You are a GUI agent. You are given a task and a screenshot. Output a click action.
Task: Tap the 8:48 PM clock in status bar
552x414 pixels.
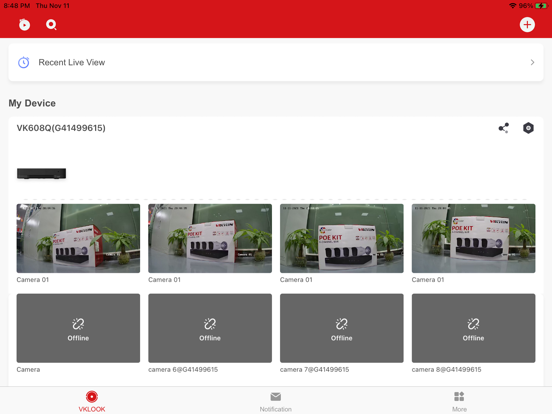17,6
